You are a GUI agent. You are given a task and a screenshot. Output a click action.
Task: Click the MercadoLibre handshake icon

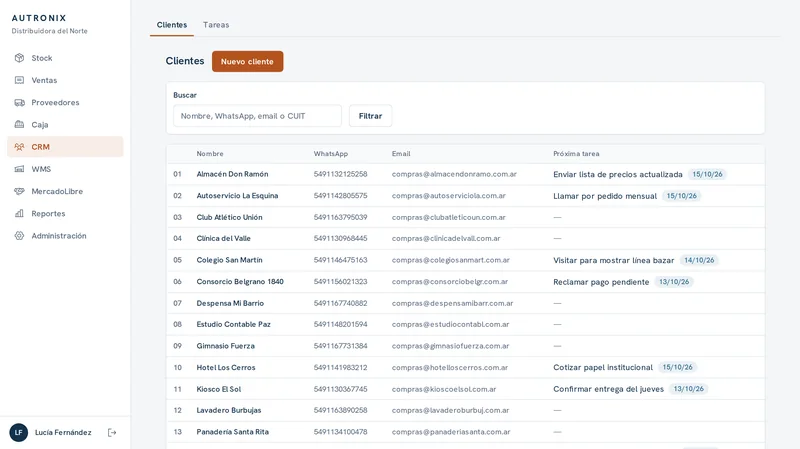[19, 191]
